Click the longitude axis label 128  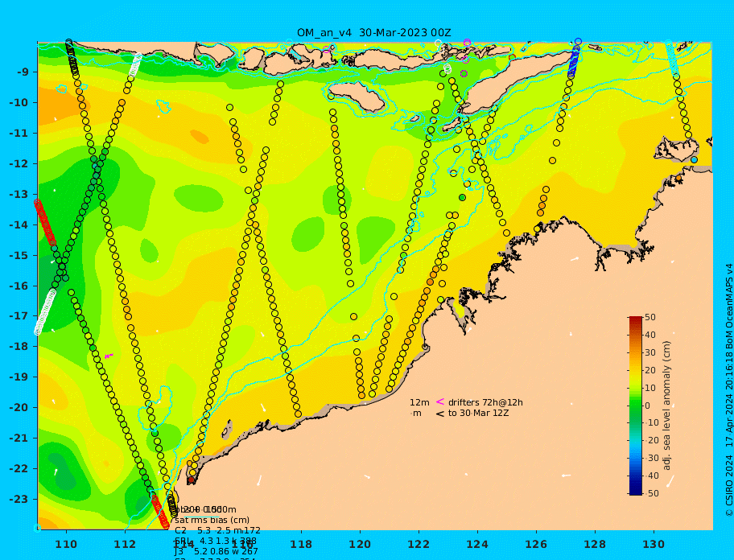(595, 545)
